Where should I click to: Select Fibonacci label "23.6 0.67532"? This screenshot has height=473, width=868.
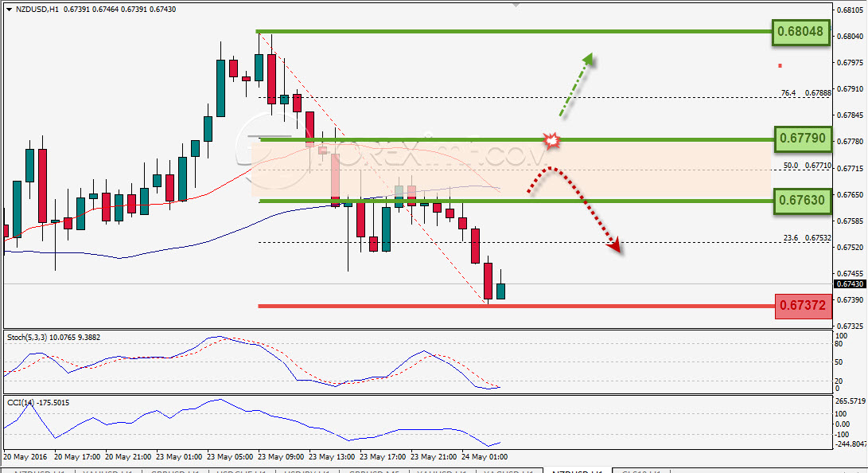coord(807,237)
